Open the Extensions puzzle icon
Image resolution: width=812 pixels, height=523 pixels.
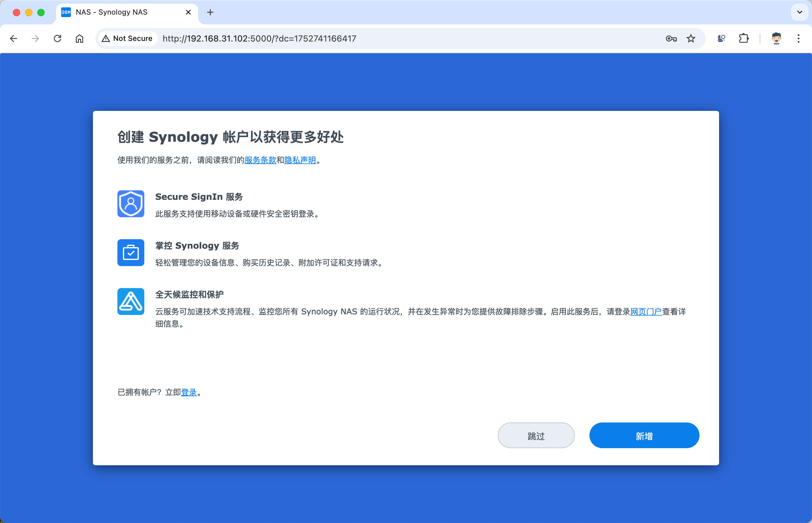click(744, 38)
